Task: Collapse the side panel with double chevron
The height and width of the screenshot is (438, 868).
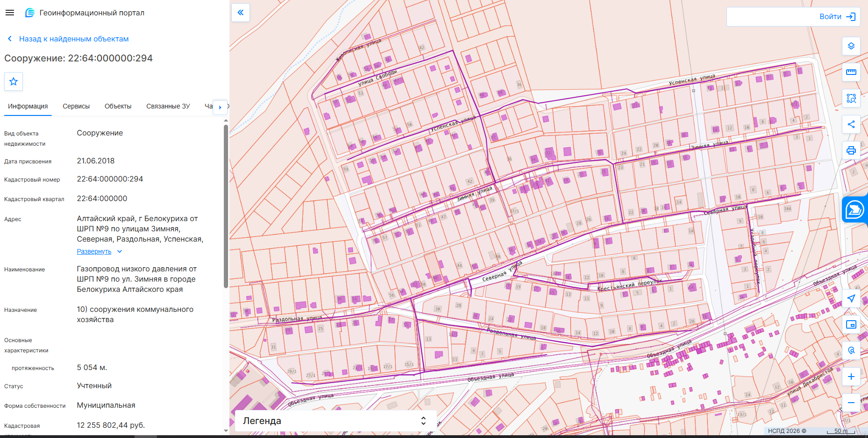Action: (x=241, y=13)
